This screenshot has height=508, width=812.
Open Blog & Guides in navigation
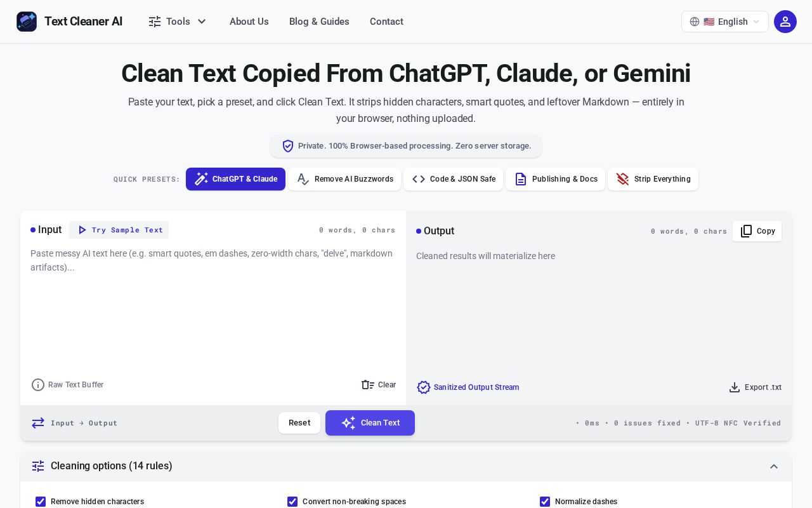[x=319, y=22]
